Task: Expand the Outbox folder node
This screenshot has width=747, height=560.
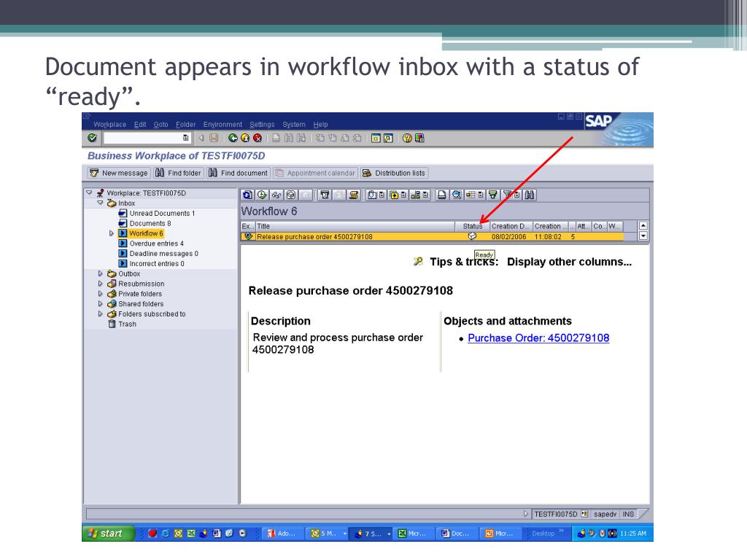Action: click(100, 274)
